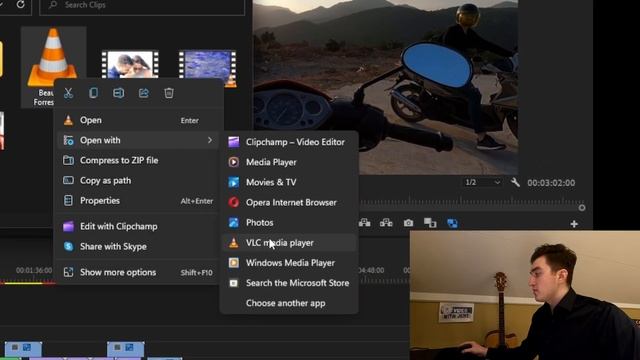
Task: Click the 00:01:36:00 timeline ruler label
Action: pyautogui.click(x=34, y=270)
